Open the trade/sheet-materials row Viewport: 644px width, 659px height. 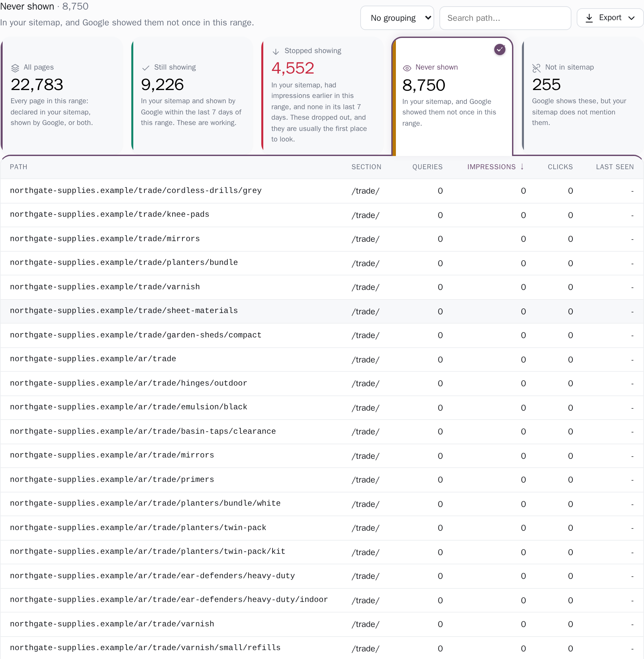pos(322,311)
